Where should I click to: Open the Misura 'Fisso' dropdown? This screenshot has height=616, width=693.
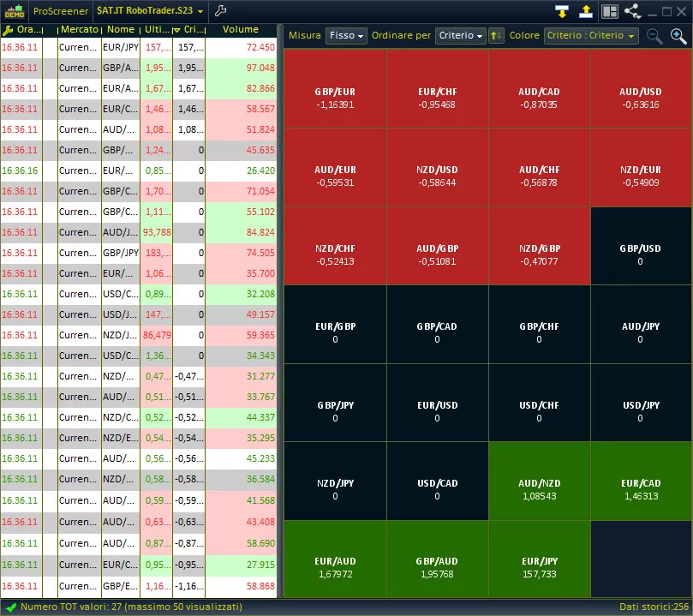coord(346,36)
